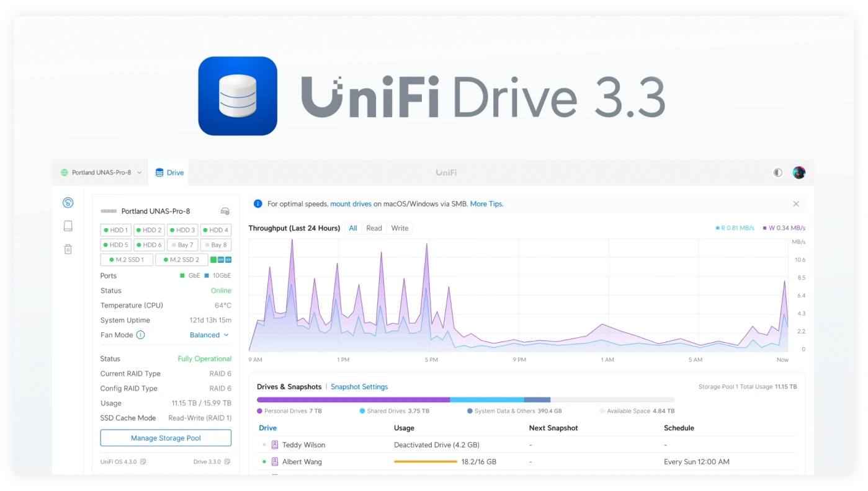Click the Available Space 4.84 TB legend
This screenshot has width=868, height=491.
(637, 411)
